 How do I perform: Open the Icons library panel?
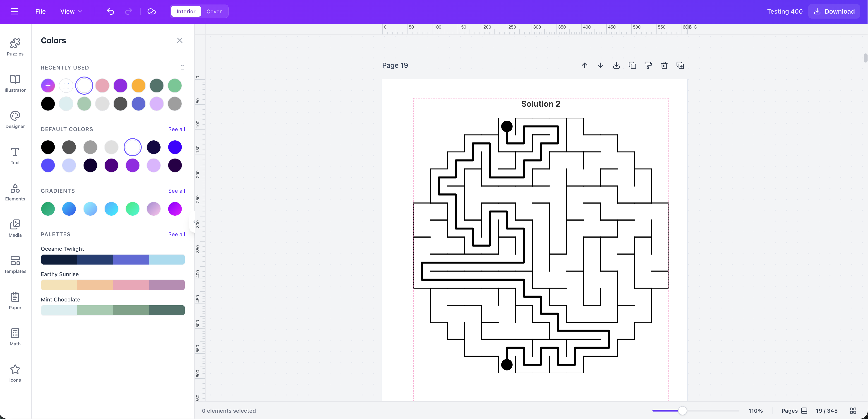pos(15,373)
